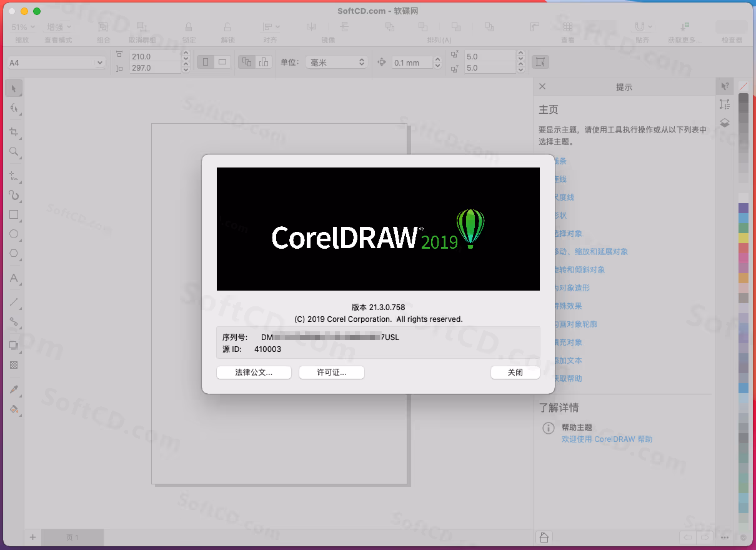Click the 组合 group objects icon
The width and height of the screenshot is (756, 550).
pos(103,27)
